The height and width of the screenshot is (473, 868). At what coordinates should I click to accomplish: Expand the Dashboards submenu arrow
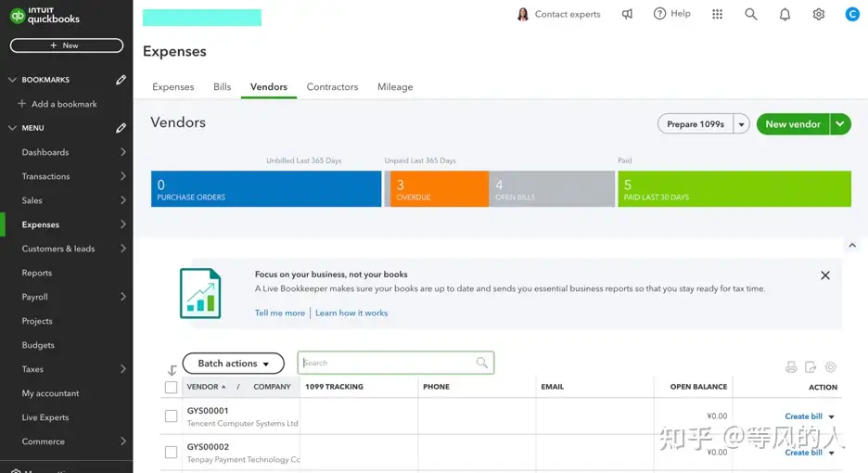click(x=123, y=152)
